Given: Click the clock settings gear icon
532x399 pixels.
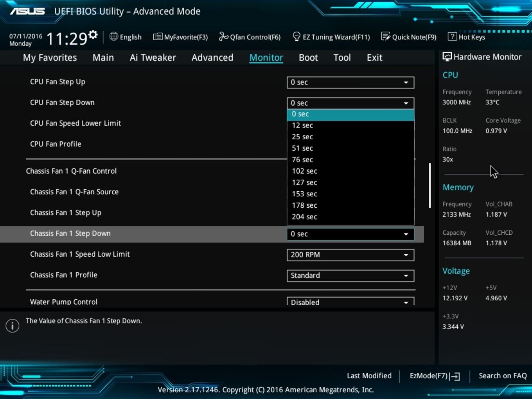Looking at the screenshot, I should coord(93,35).
